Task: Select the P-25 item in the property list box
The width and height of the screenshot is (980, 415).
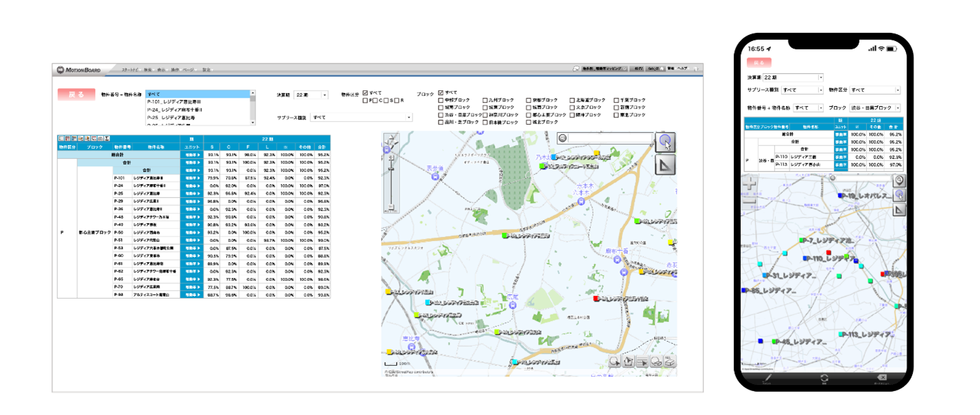Action: point(198,118)
